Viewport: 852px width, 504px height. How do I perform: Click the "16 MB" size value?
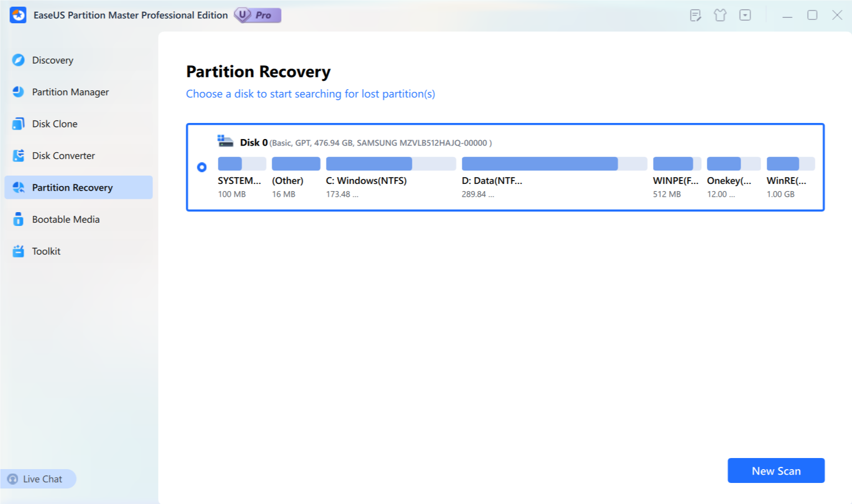click(284, 194)
